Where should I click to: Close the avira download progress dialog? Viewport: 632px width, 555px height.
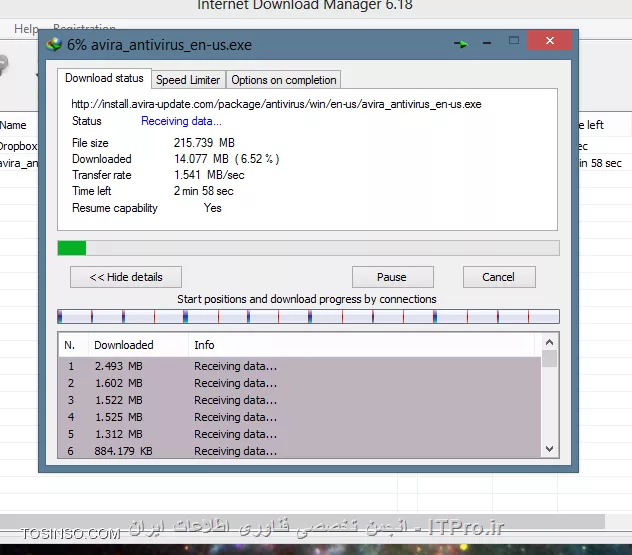pos(549,40)
